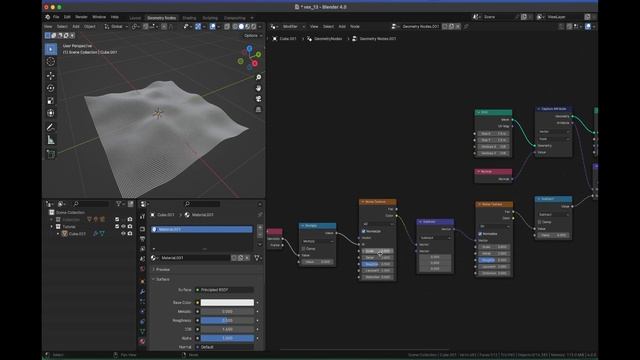The width and height of the screenshot is (640, 360).
Task: Open the Output properties tab icon
Action: 142,239
